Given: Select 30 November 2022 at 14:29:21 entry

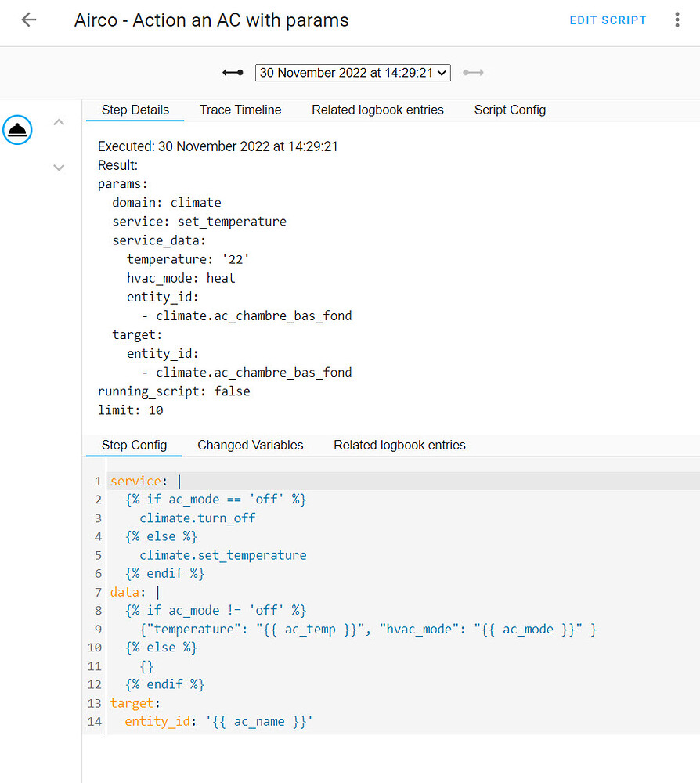Looking at the screenshot, I should point(345,72).
